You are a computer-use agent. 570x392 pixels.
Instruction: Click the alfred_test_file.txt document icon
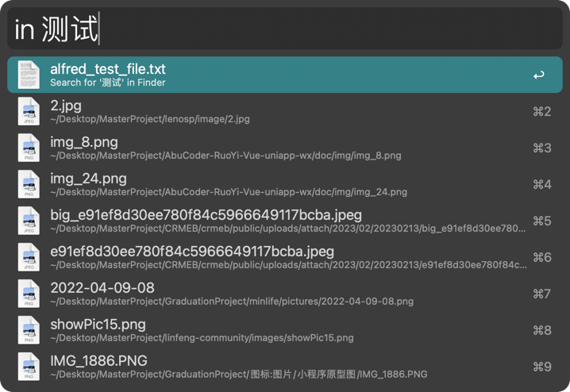[29, 75]
